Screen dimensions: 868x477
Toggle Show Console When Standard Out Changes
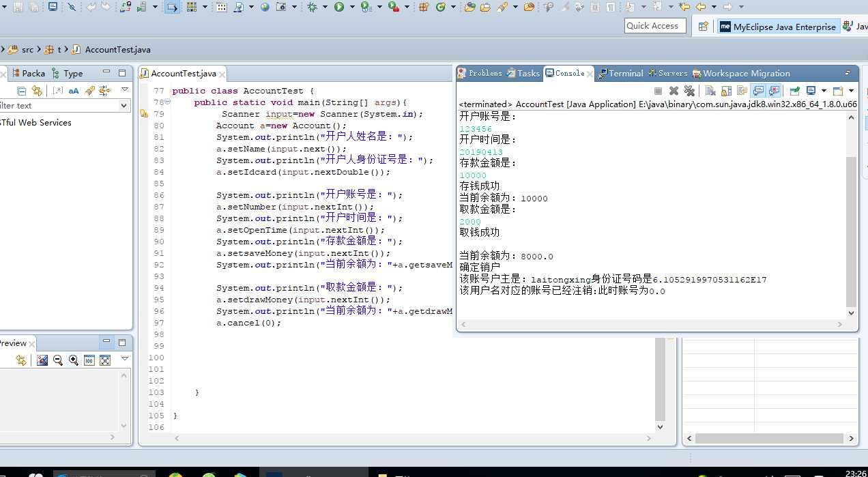point(758,91)
